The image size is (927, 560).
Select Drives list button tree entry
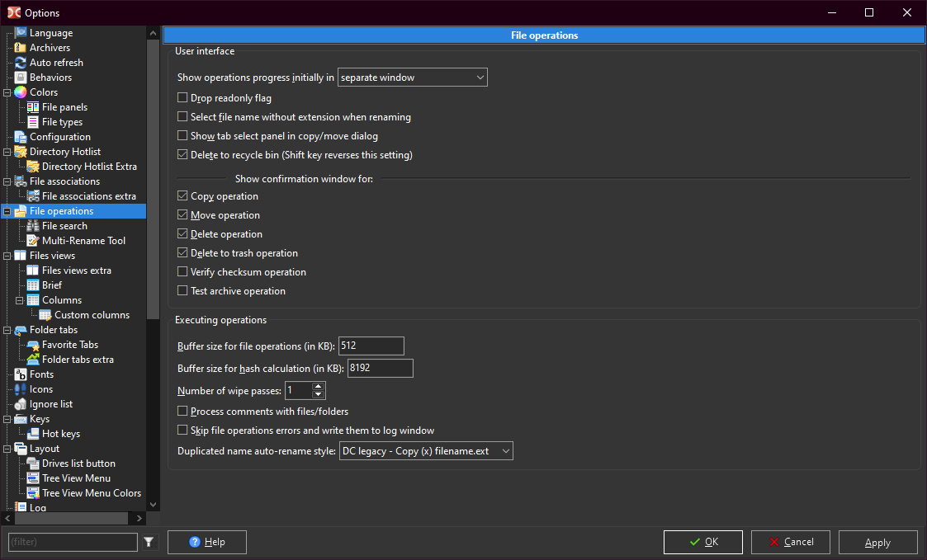[x=78, y=464]
